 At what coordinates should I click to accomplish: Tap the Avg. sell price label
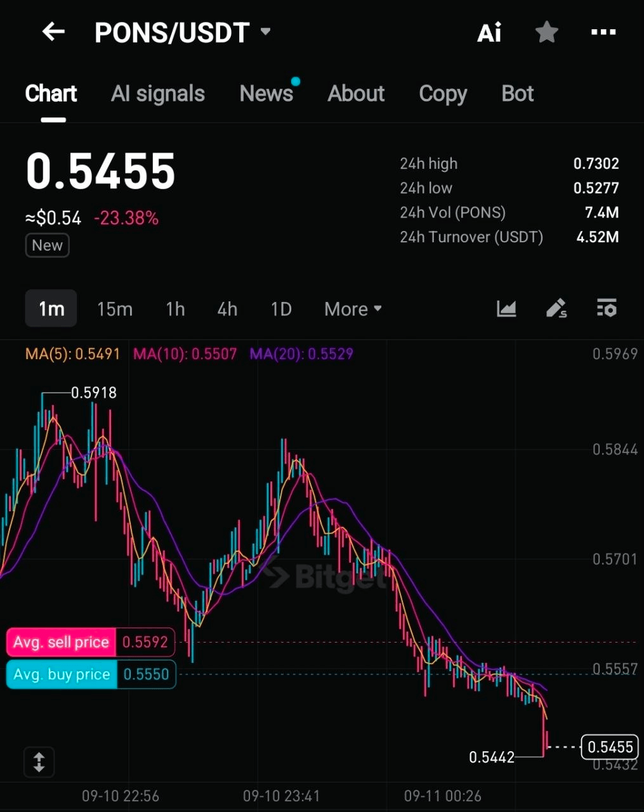(62, 642)
